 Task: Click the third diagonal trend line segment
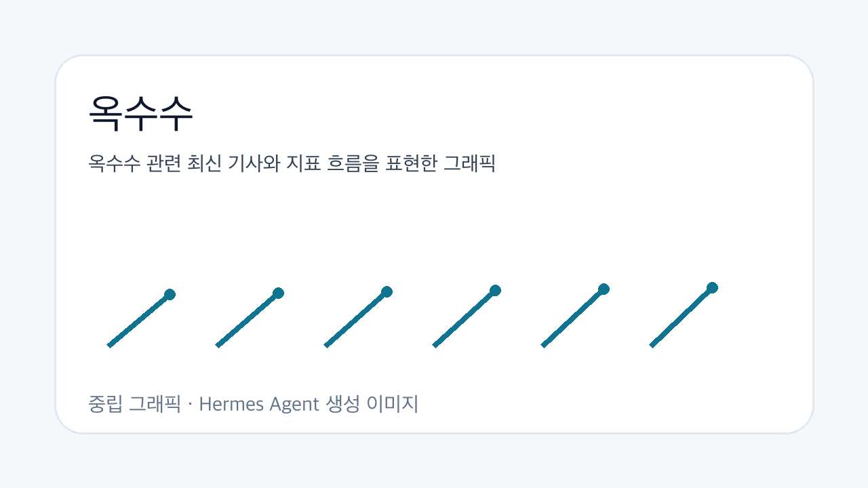356,319
